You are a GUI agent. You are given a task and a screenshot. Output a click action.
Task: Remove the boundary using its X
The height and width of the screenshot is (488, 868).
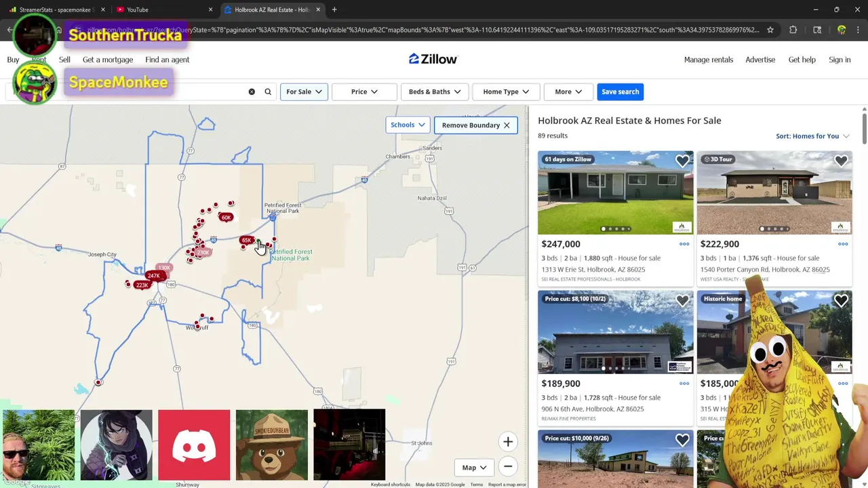point(507,125)
